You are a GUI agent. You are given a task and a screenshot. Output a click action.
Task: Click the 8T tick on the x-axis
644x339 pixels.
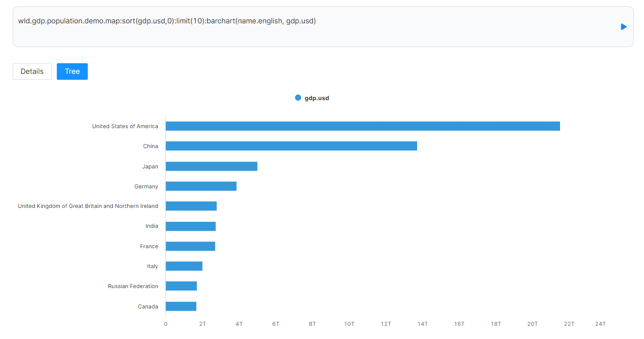click(312, 324)
